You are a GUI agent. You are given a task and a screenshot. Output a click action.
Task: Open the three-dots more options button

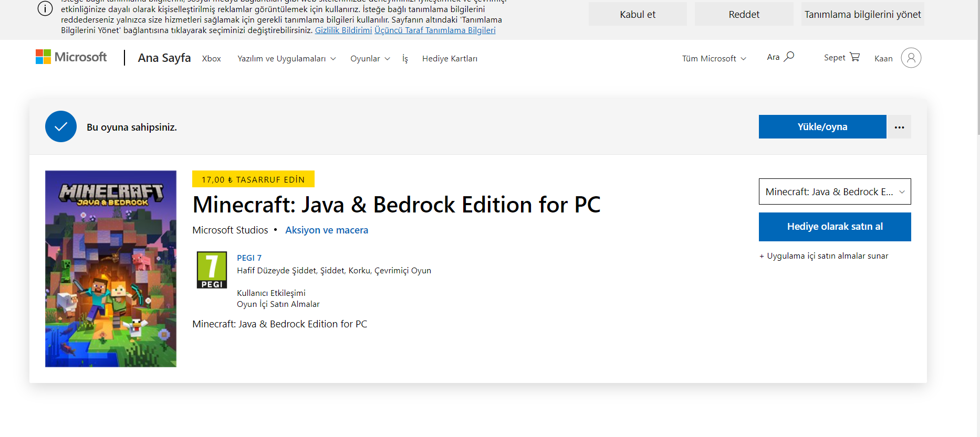pos(899,127)
